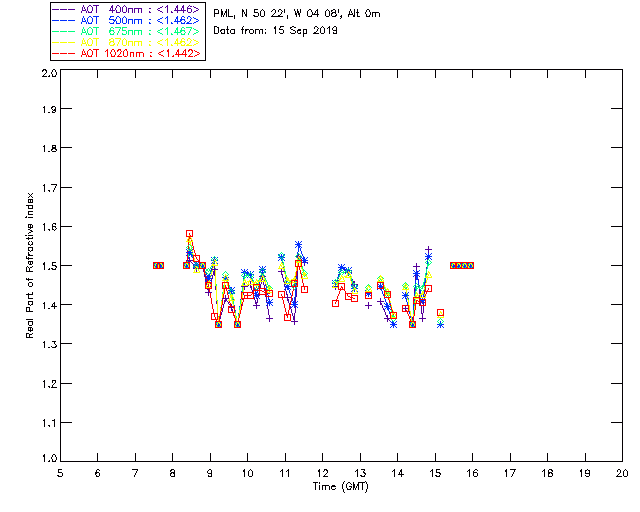Click the AOT 870nm legend entry
The image size is (640, 512).
point(126,42)
